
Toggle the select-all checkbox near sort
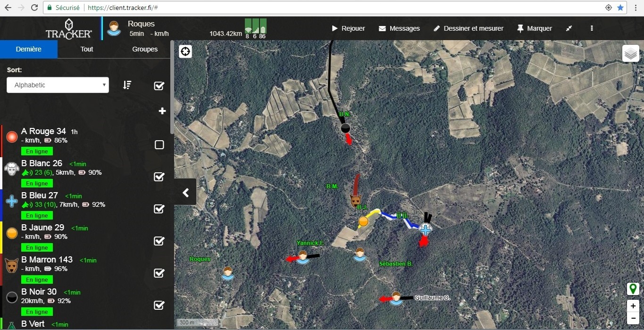(159, 85)
